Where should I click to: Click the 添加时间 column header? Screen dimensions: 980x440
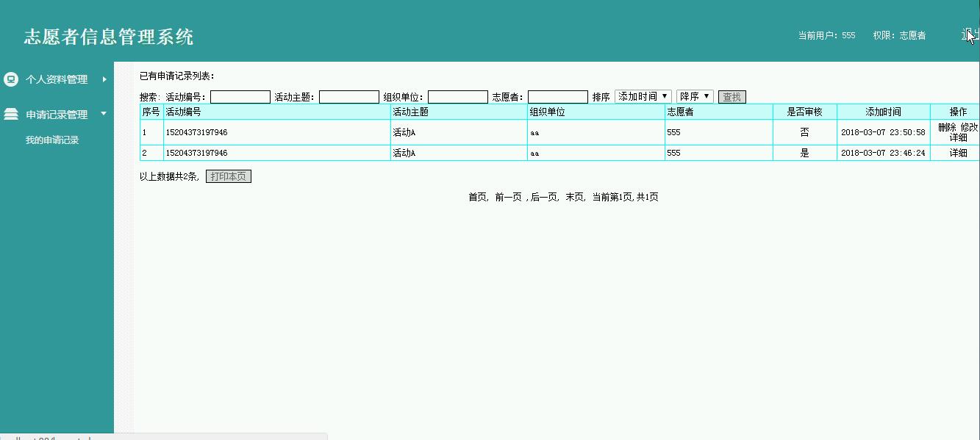click(x=883, y=112)
